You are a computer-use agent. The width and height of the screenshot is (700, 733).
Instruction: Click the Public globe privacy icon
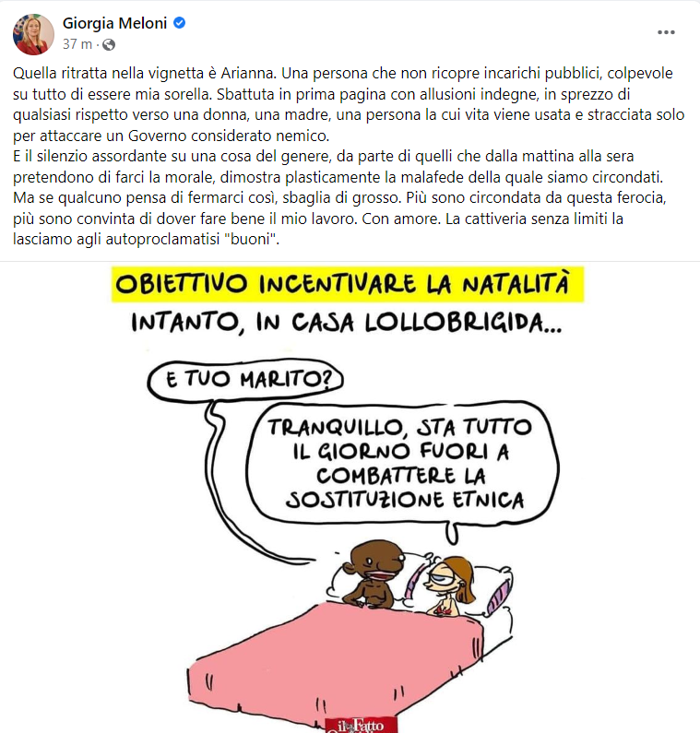click(109, 44)
